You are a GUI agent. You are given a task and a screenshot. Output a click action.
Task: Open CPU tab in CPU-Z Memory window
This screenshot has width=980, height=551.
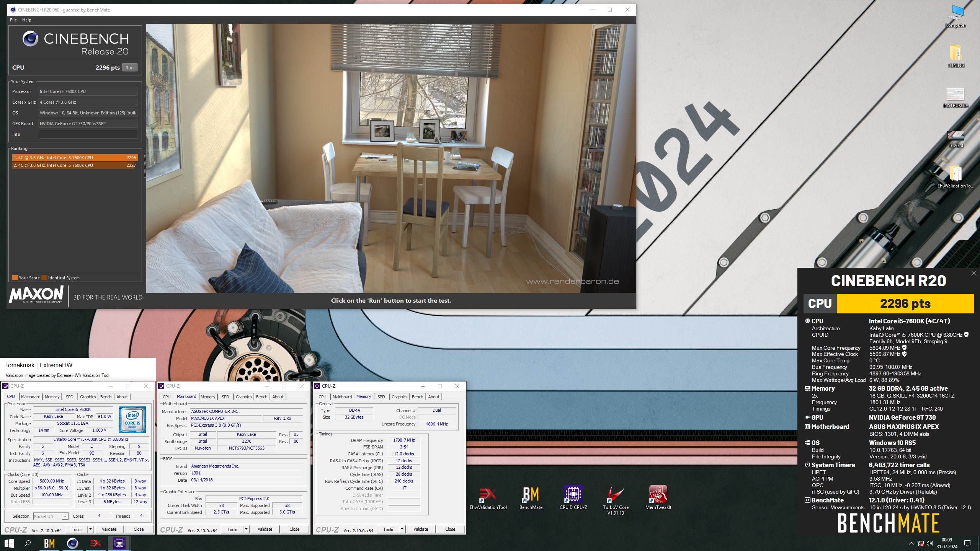point(322,397)
